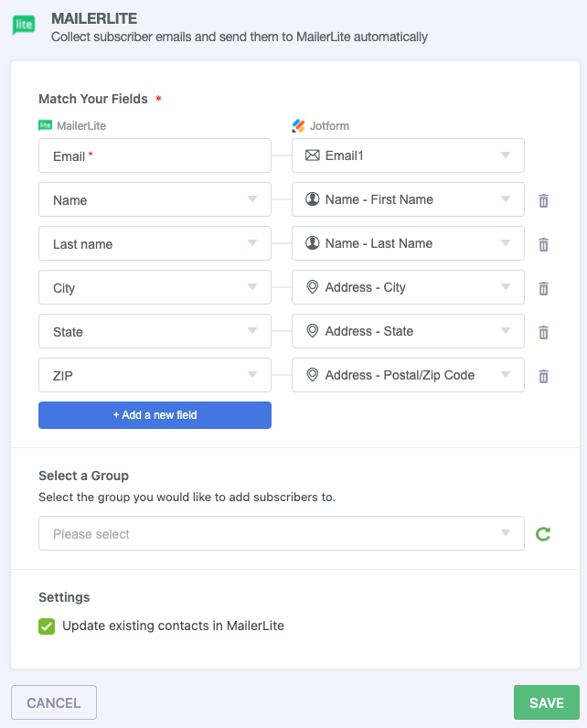Image resolution: width=587 pixels, height=728 pixels.
Task: Click the MailerLite logo icon in header
Action: [24, 25]
